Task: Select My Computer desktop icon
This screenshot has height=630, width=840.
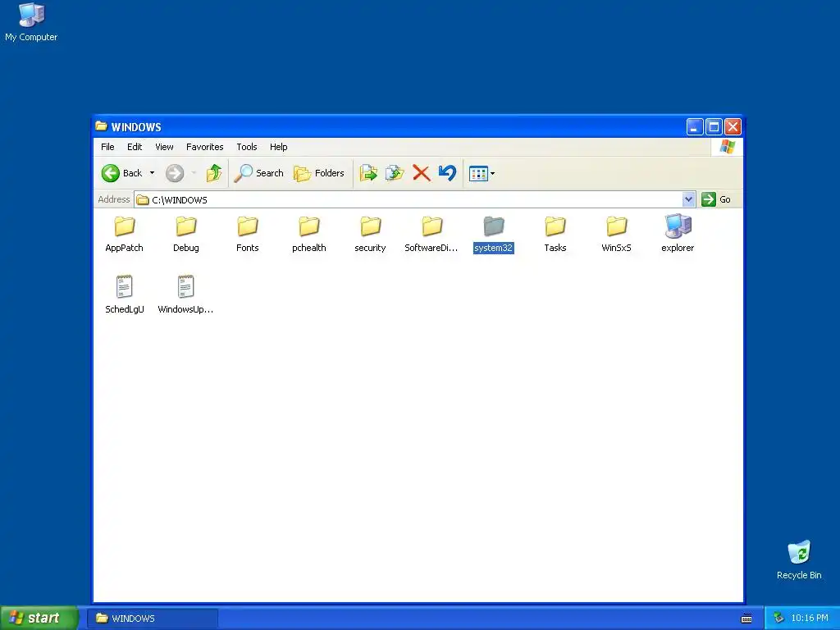Action: pyautogui.click(x=31, y=22)
